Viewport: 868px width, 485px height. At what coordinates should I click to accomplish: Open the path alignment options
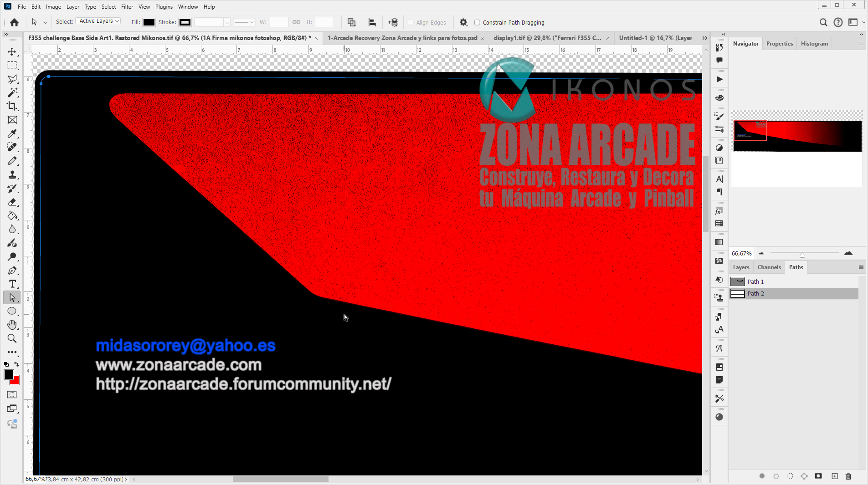coord(372,22)
